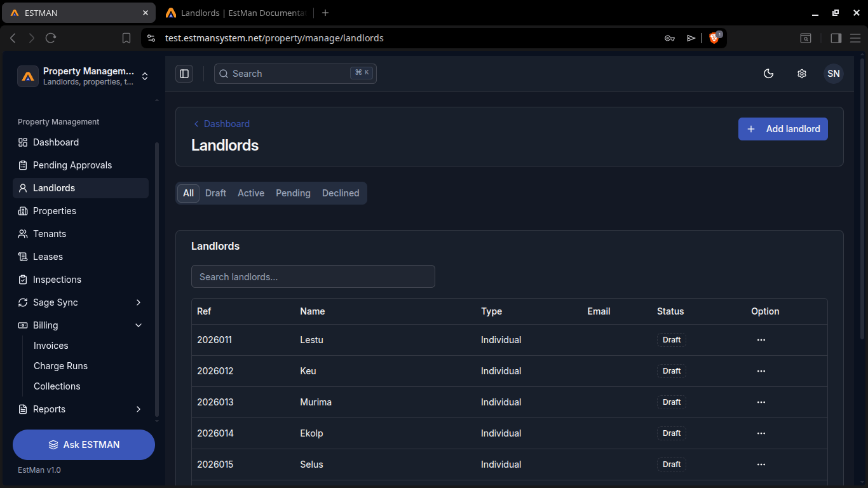The width and height of the screenshot is (868, 488).
Task: Open browser sidebar panel toggle
Action: coord(836,38)
